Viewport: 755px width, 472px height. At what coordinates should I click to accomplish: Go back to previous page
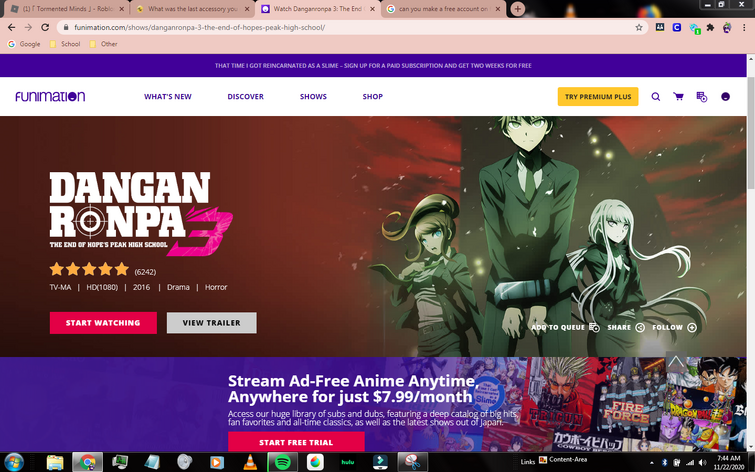pos(12,27)
